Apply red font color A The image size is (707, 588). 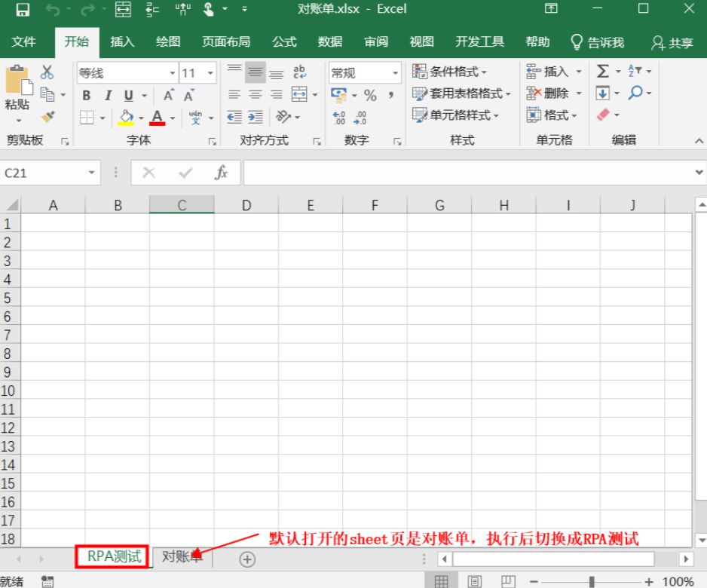click(157, 118)
